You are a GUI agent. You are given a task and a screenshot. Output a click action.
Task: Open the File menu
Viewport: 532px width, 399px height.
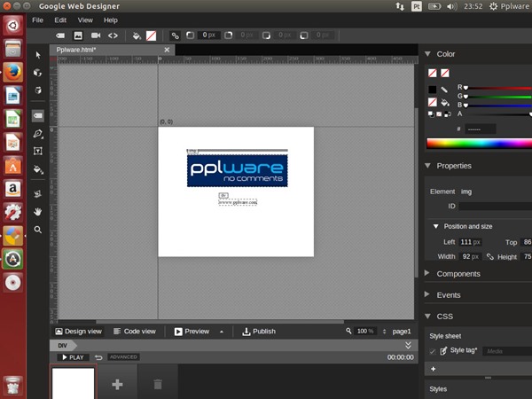pyautogui.click(x=37, y=20)
